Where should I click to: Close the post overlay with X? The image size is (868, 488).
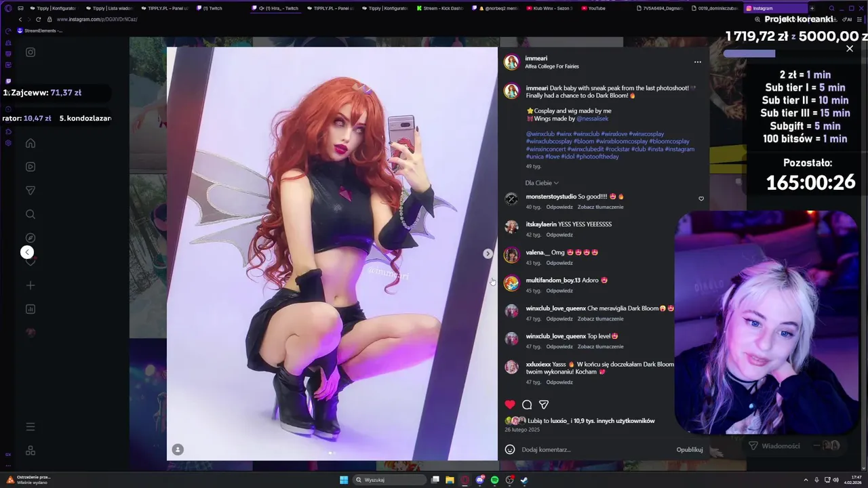[x=850, y=49]
